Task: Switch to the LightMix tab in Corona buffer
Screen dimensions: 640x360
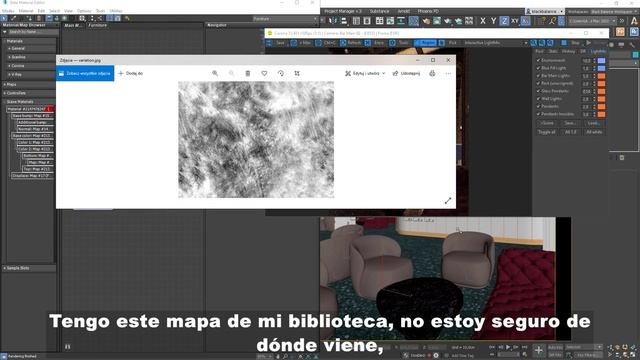Action: coord(598,51)
